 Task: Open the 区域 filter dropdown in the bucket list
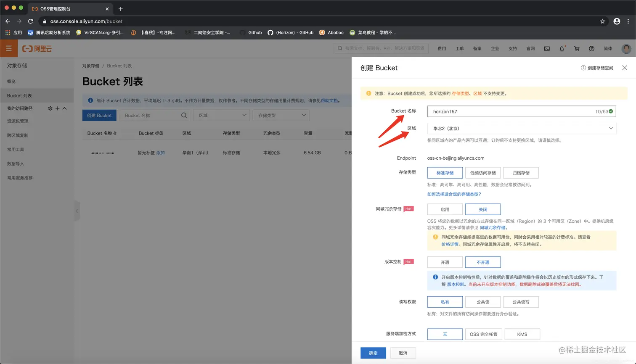222,115
